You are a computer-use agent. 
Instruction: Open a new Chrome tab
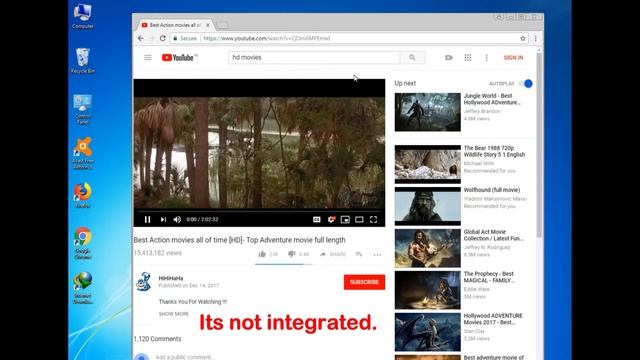pos(222,25)
